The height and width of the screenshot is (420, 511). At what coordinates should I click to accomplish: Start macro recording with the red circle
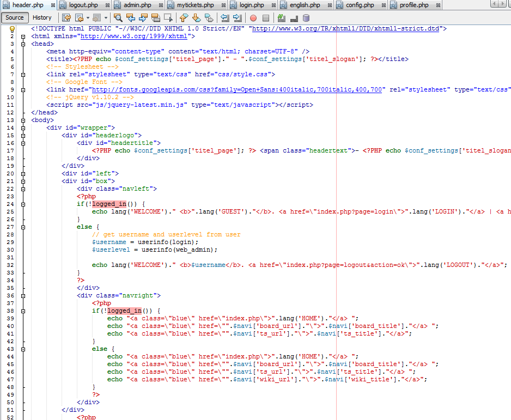click(x=253, y=18)
